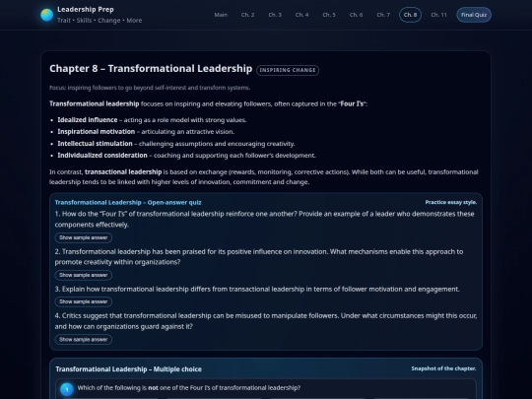532x399 pixels.
Task: Open the Main nav tab
Action: click(x=221, y=15)
